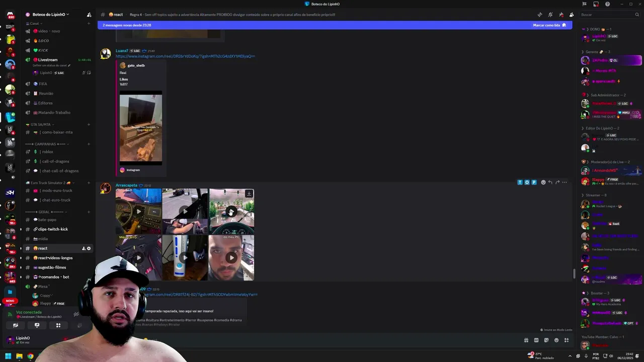Screen dimensions: 644x362
Task: Open the chat-euro-truck channel
Action: pyautogui.click(x=58, y=200)
